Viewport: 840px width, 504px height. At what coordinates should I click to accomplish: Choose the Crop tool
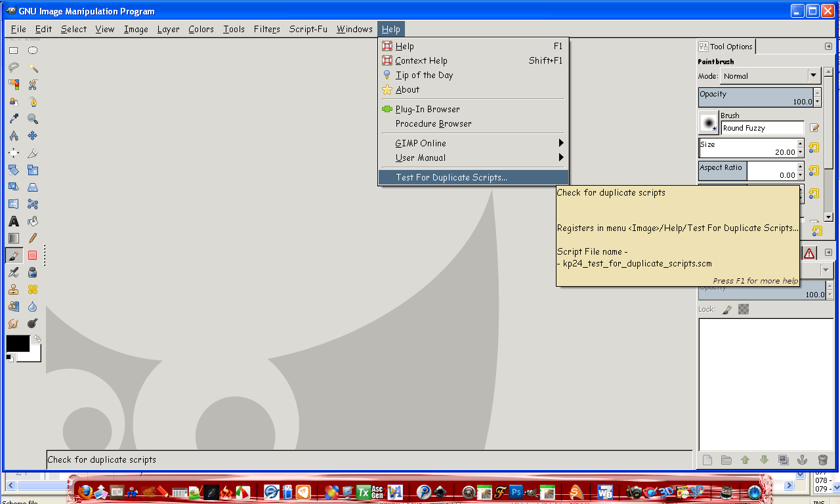coord(32,153)
